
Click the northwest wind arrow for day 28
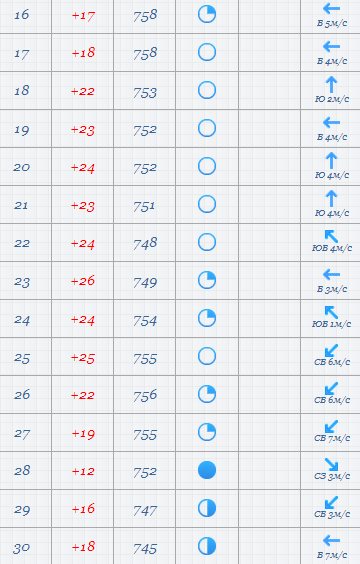[331, 464]
